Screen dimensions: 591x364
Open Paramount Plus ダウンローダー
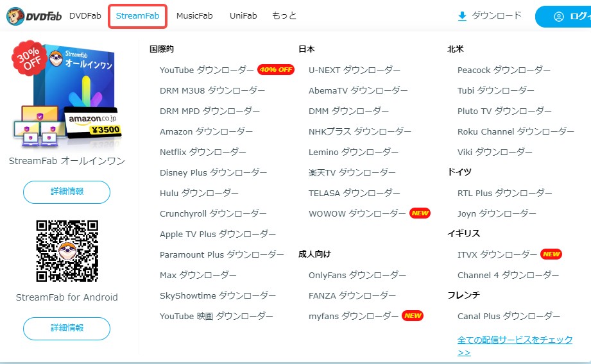pyautogui.click(x=221, y=255)
